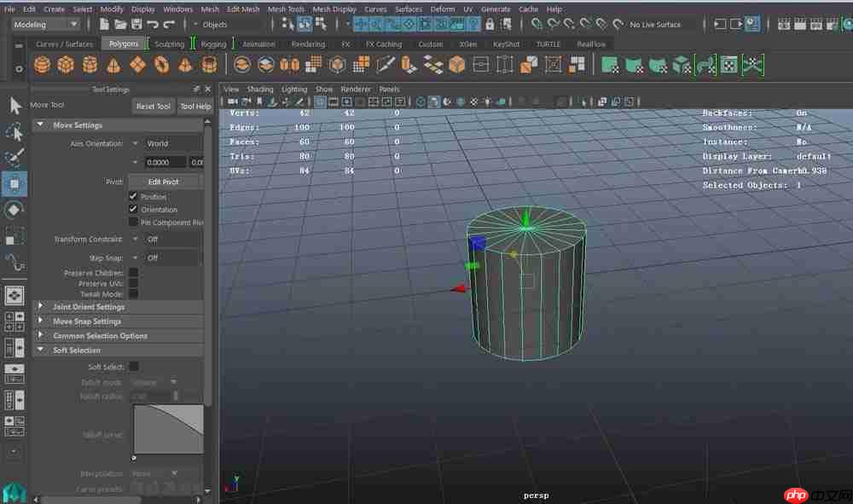The height and width of the screenshot is (504, 853).
Task: Click the polygon cone shelf icon
Action: coord(113,66)
